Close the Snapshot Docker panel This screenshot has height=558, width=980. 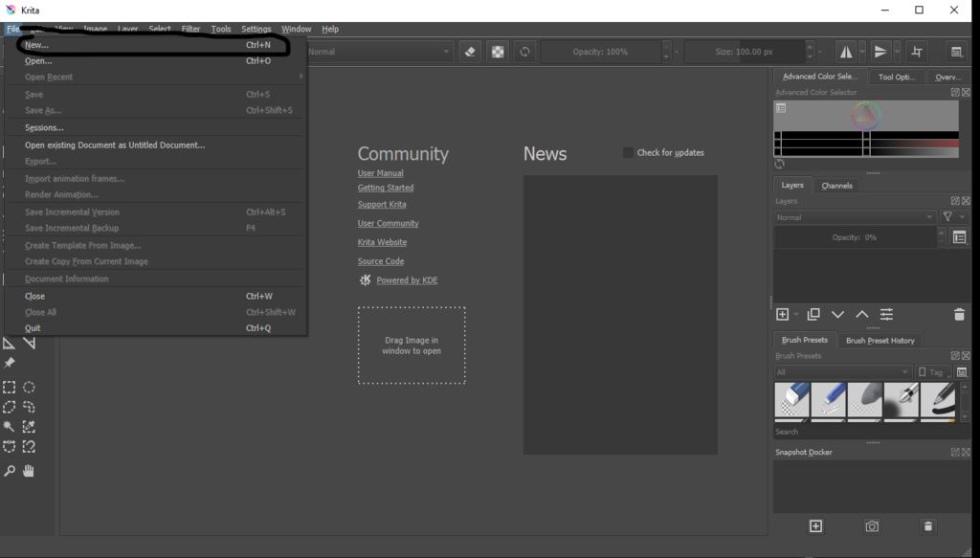click(966, 452)
